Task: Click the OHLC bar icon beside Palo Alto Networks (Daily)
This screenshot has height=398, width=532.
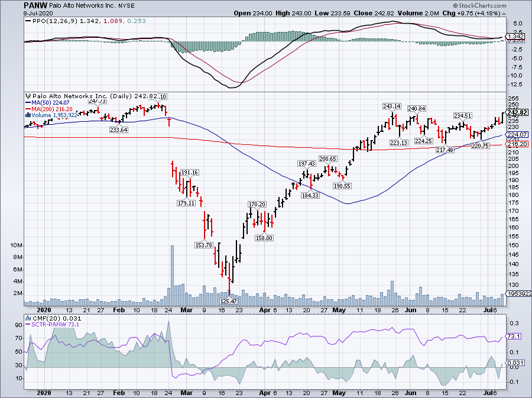Action: click(x=28, y=96)
